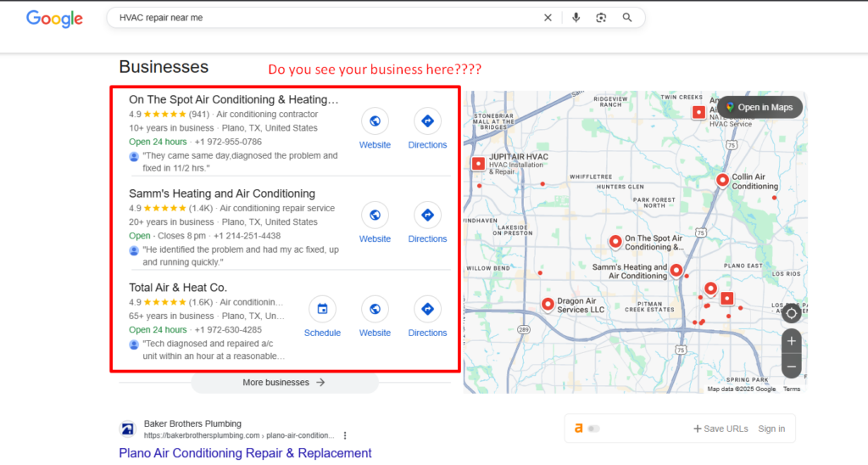Get Directions icon for Total Air & Heat Co.
868x465 pixels.
click(x=427, y=309)
